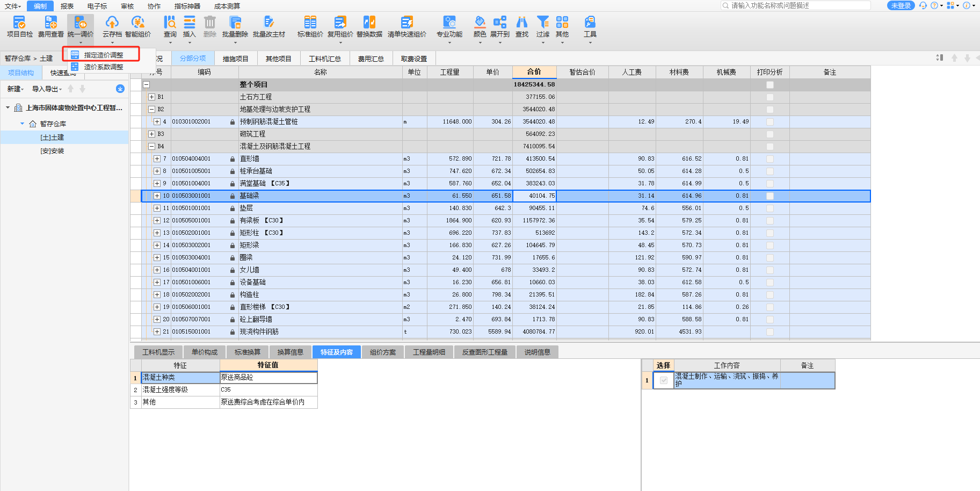Viewport: 980px width, 491px height.
Task: Collapse the 上海市固体废物处置中心 tree node
Action: [8, 108]
